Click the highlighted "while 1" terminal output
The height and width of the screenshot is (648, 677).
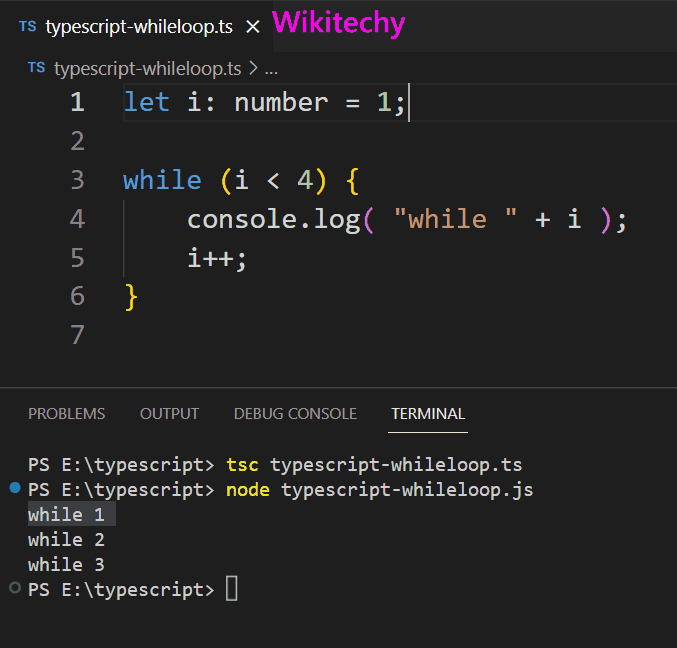point(66,515)
